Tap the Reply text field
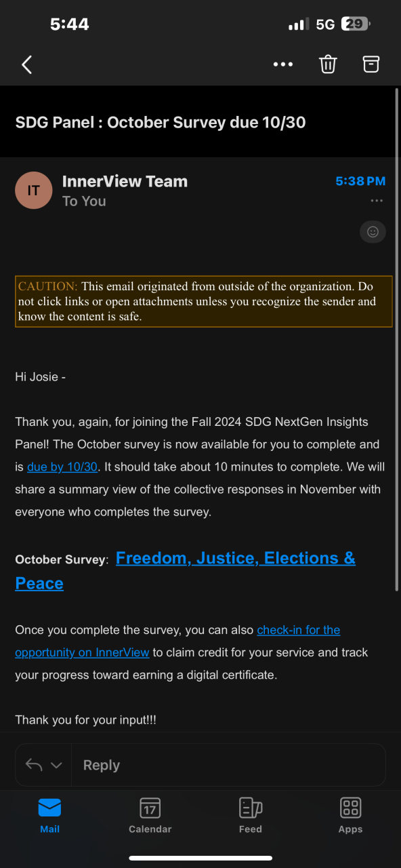 coord(228,765)
